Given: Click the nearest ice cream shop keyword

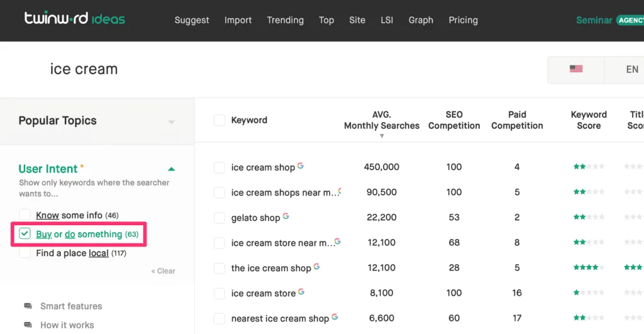Looking at the screenshot, I should pos(280,318).
